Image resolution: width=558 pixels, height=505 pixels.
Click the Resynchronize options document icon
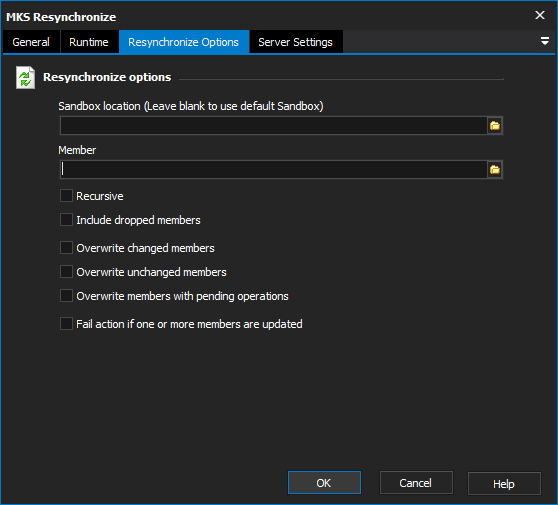25,78
